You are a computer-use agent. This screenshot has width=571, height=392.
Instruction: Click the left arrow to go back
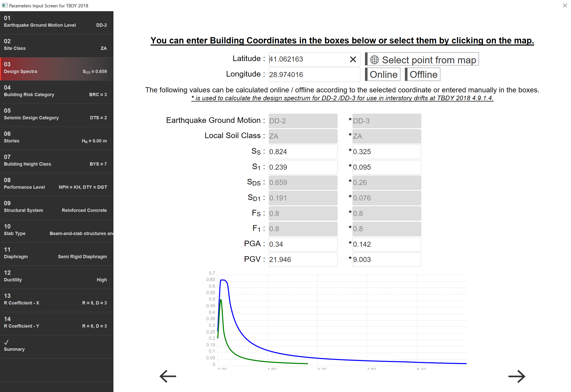tap(168, 376)
